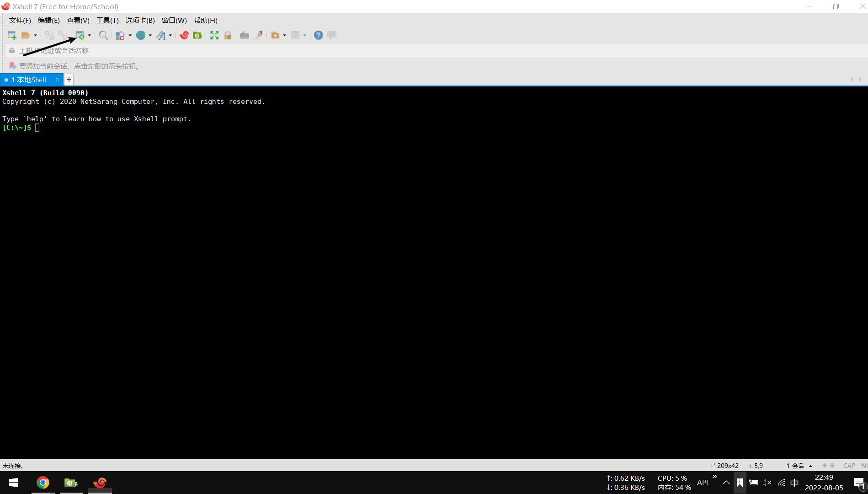
Task: Add a new tab with plus button
Action: (x=69, y=80)
